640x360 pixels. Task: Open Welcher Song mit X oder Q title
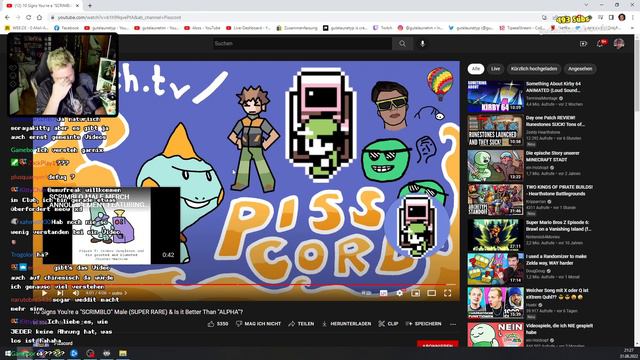(557, 293)
